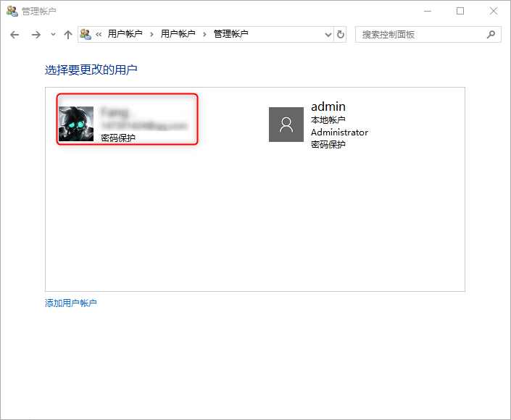Open address bar history dropdown
This screenshot has width=511, height=420.
pos(328,35)
